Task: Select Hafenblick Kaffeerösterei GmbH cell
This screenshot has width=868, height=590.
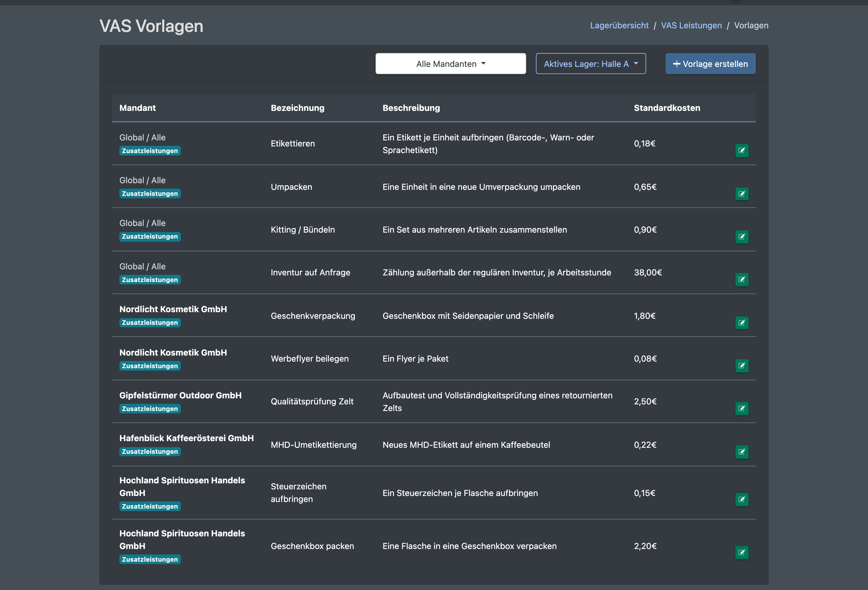Action: tap(186, 438)
